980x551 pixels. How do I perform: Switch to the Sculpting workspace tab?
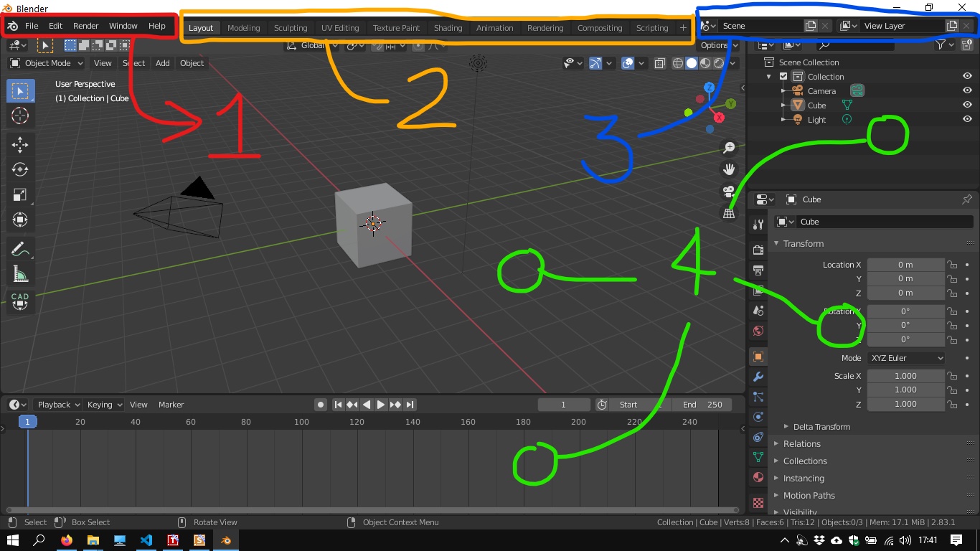click(x=291, y=28)
